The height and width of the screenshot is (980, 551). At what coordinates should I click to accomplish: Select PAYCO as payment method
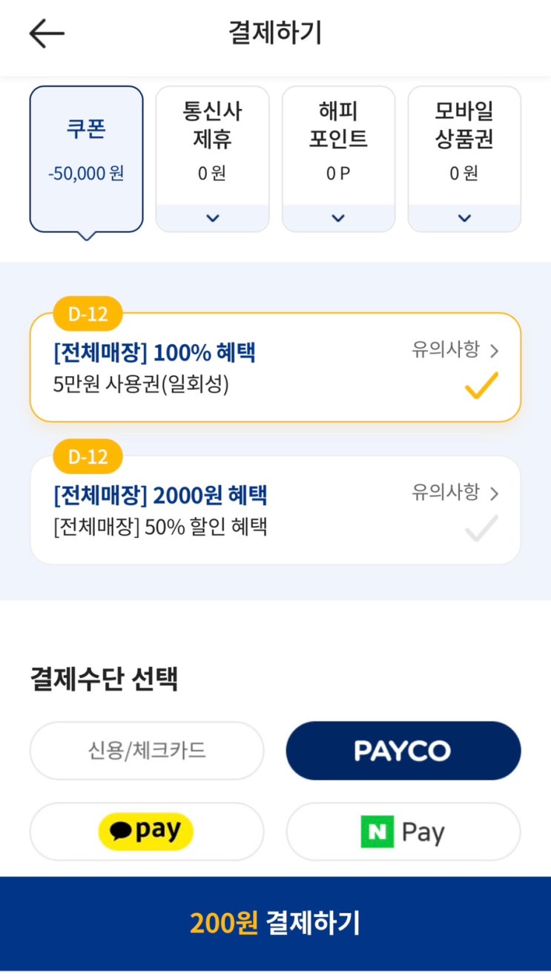click(x=403, y=751)
